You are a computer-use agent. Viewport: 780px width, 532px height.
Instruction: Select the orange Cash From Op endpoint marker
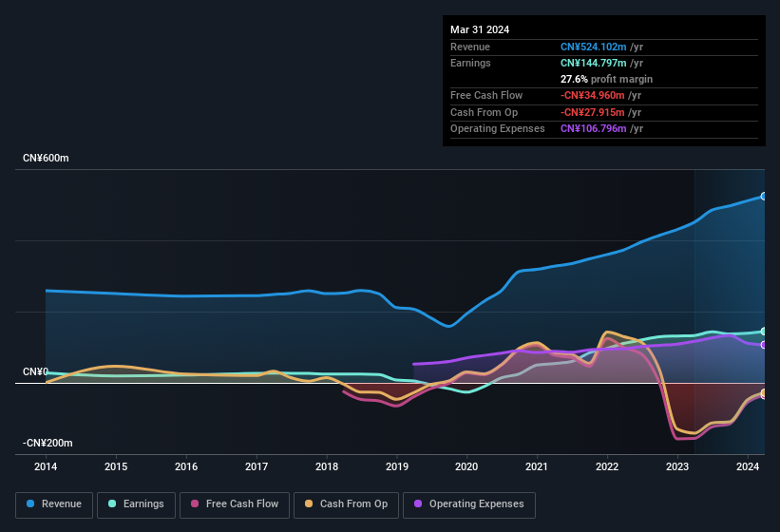pyautogui.click(x=764, y=393)
